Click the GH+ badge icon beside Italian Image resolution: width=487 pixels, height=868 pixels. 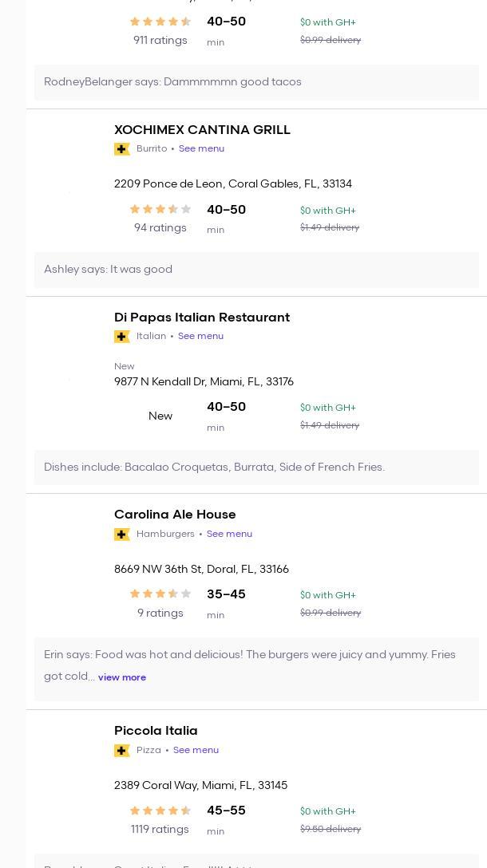point(122,337)
